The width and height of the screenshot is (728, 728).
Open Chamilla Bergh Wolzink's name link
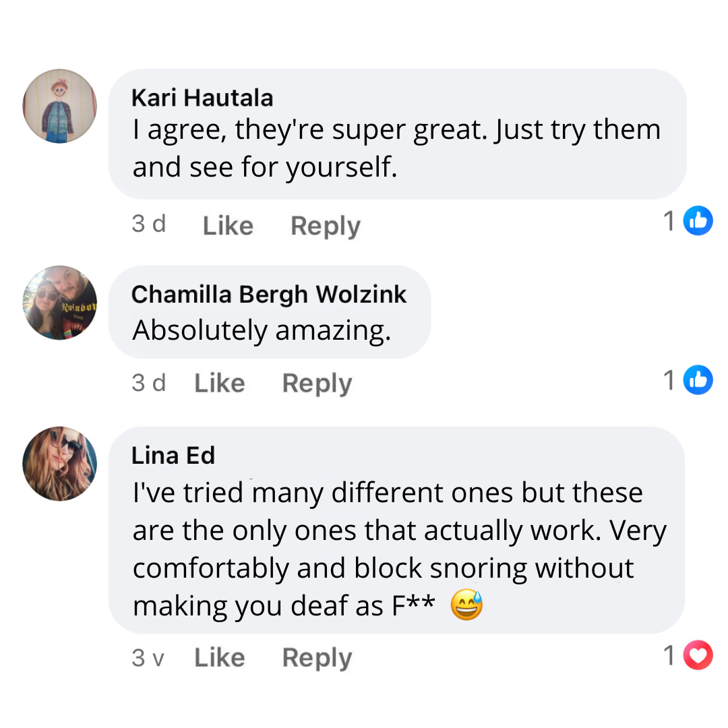[x=269, y=294]
